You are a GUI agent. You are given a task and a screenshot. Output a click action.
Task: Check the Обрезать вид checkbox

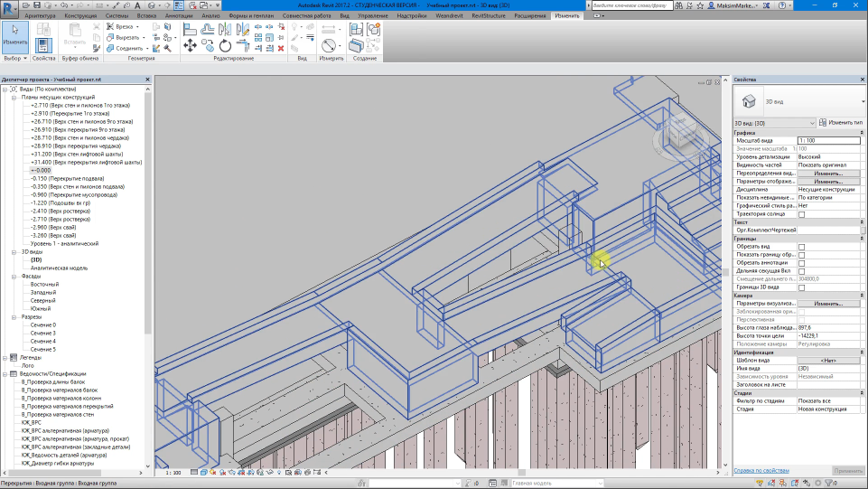tap(801, 247)
